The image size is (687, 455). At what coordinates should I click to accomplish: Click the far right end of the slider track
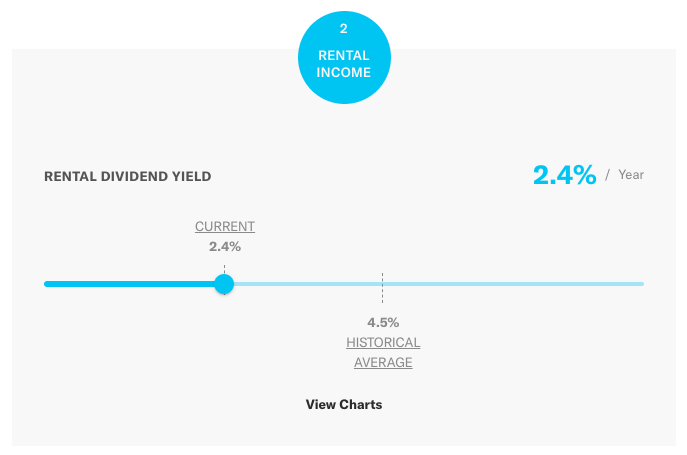tap(641, 284)
